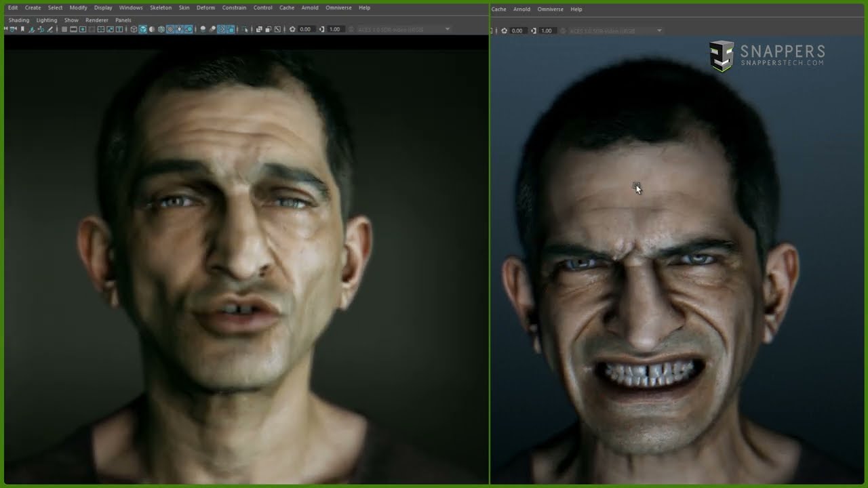Open the Constrain menu
The height and width of the screenshot is (488, 868).
(x=234, y=8)
